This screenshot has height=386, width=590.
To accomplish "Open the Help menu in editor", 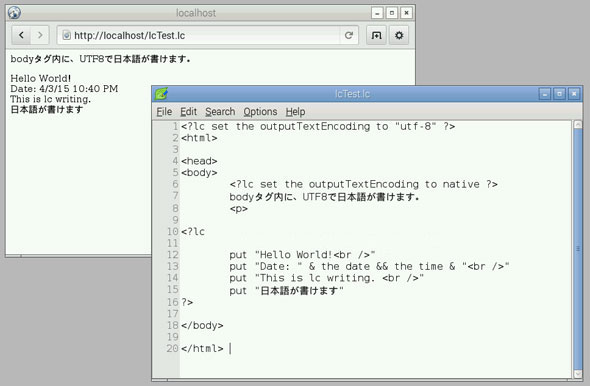I will [295, 112].
